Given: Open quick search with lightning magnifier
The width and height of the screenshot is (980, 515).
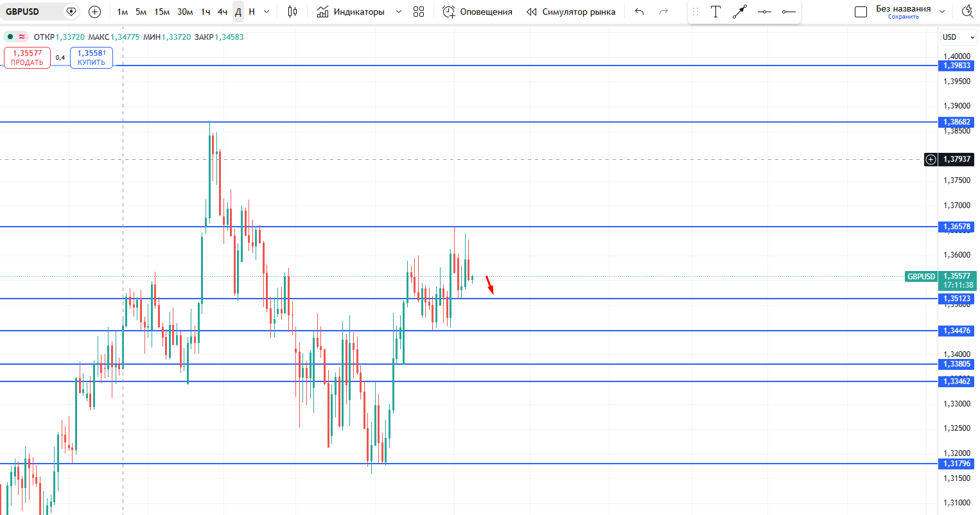Looking at the screenshot, I should click(x=967, y=12).
